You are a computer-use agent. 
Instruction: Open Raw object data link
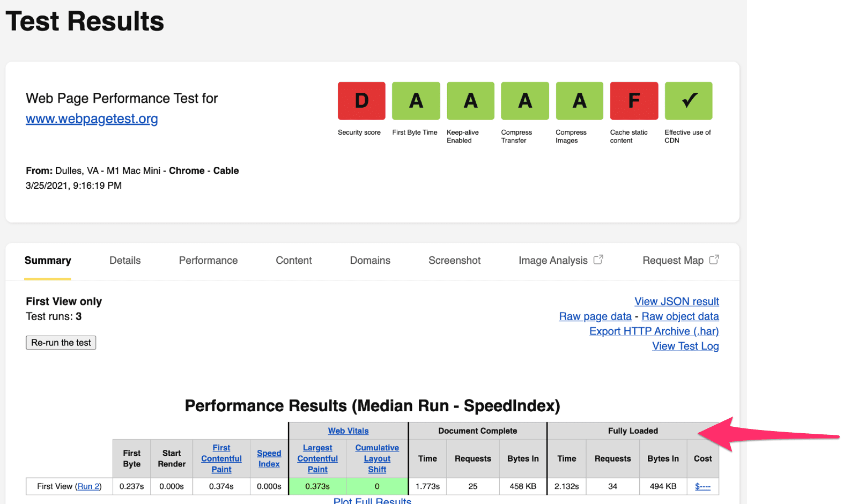pos(680,316)
